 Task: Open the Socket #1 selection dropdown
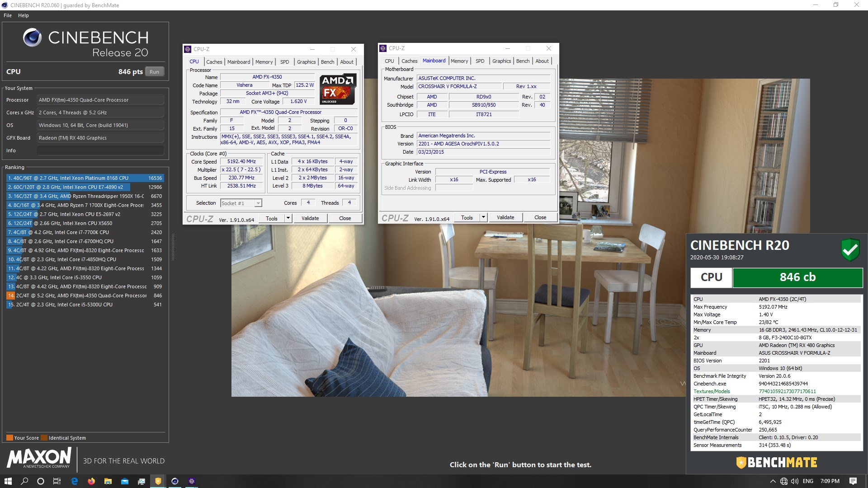(241, 203)
